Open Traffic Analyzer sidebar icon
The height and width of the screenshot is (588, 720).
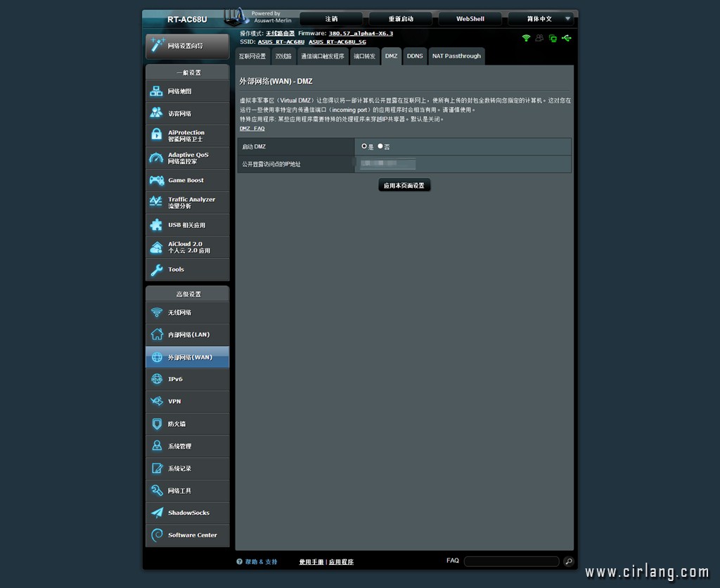156,203
